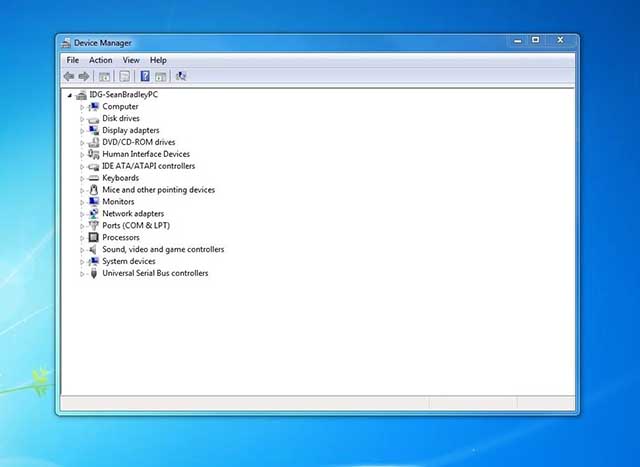Click the Back arrow toolbar icon
640x467 pixels.
[x=69, y=76]
